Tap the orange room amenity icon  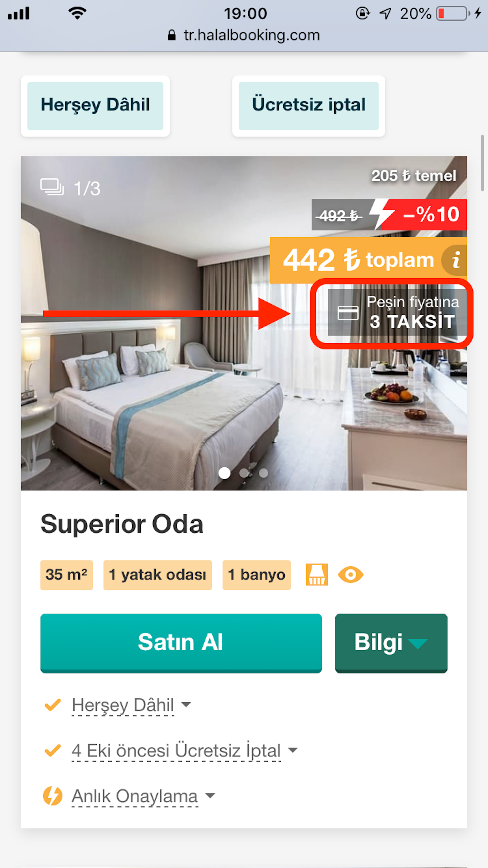317,575
